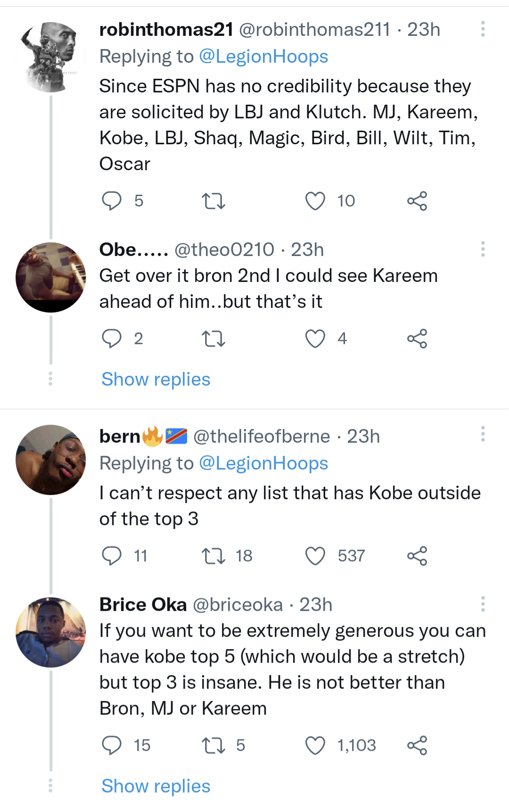Reply to bern's tweet
The height and width of the screenshot is (812, 509).
coord(112,555)
